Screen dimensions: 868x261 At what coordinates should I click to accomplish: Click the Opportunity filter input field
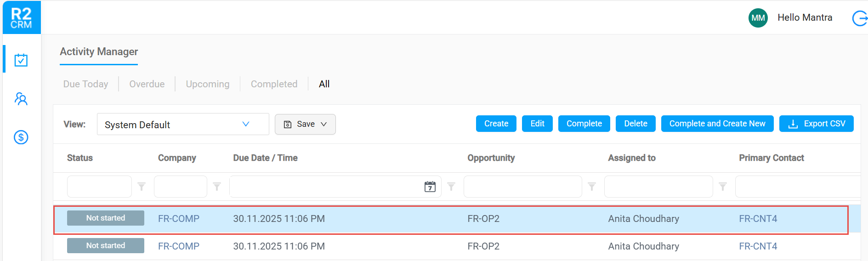click(523, 187)
